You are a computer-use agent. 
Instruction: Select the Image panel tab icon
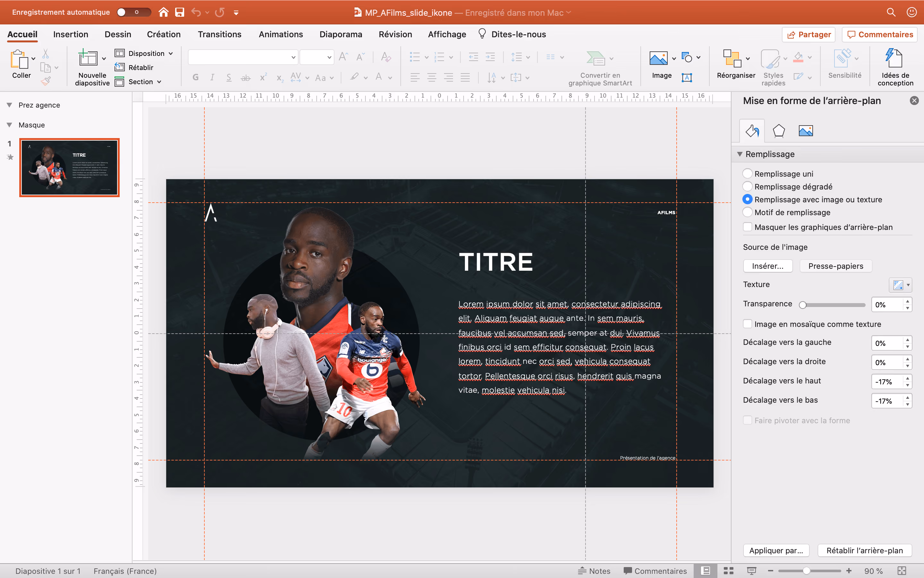pyautogui.click(x=806, y=131)
